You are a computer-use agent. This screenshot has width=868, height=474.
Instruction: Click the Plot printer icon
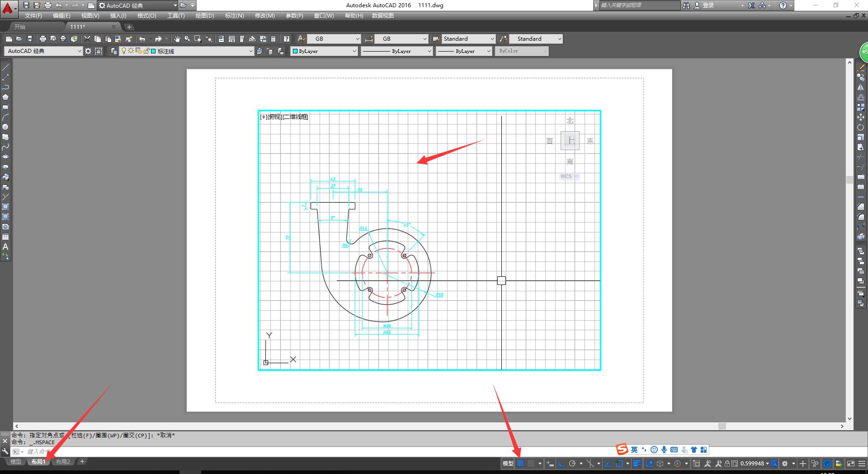[x=43, y=39]
